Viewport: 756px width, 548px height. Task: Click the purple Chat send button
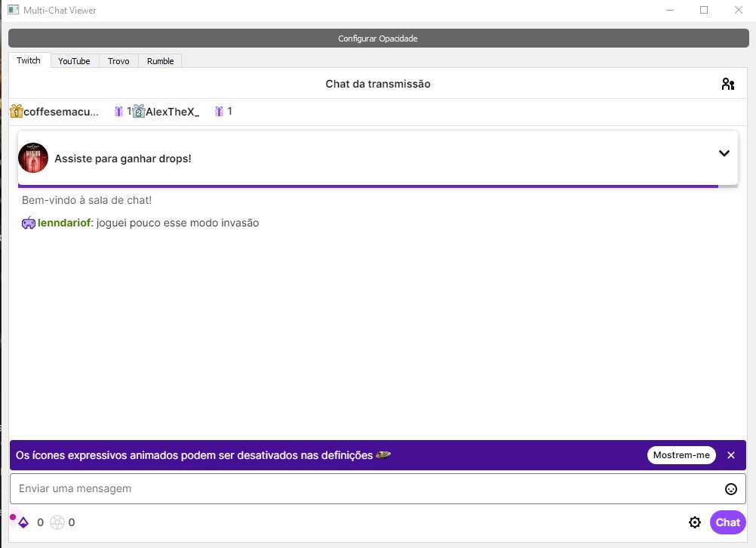pos(727,522)
